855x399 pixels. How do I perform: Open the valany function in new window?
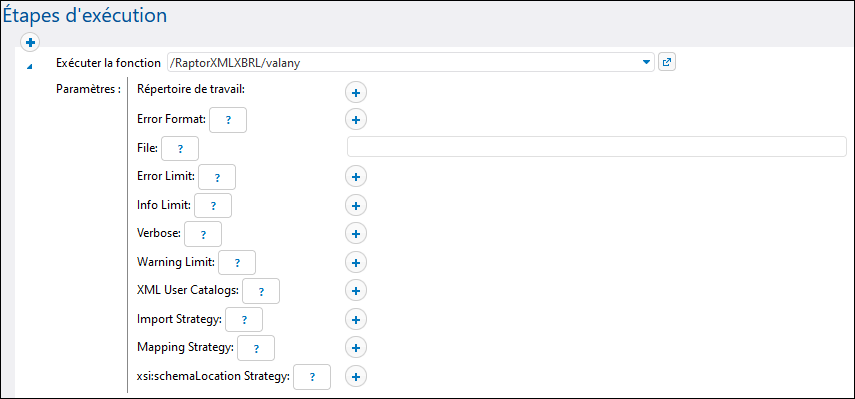point(666,62)
